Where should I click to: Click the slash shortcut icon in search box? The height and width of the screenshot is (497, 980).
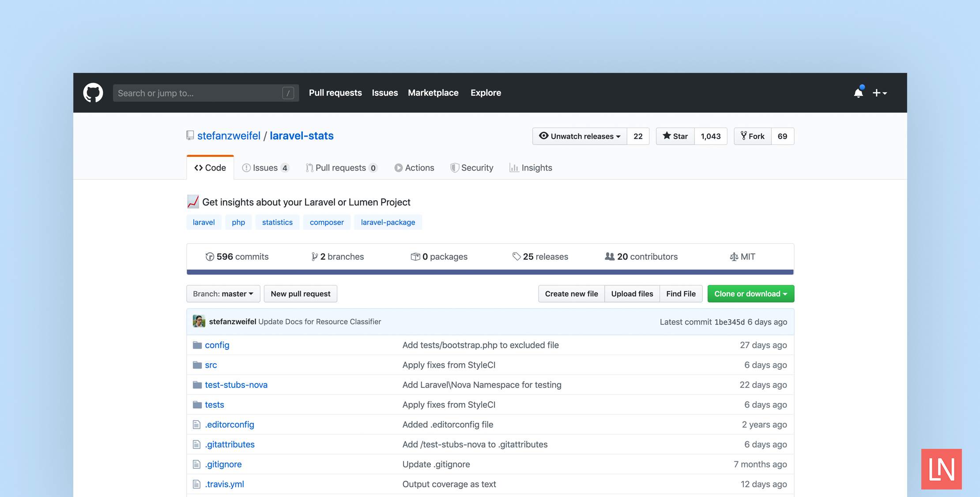[288, 93]
